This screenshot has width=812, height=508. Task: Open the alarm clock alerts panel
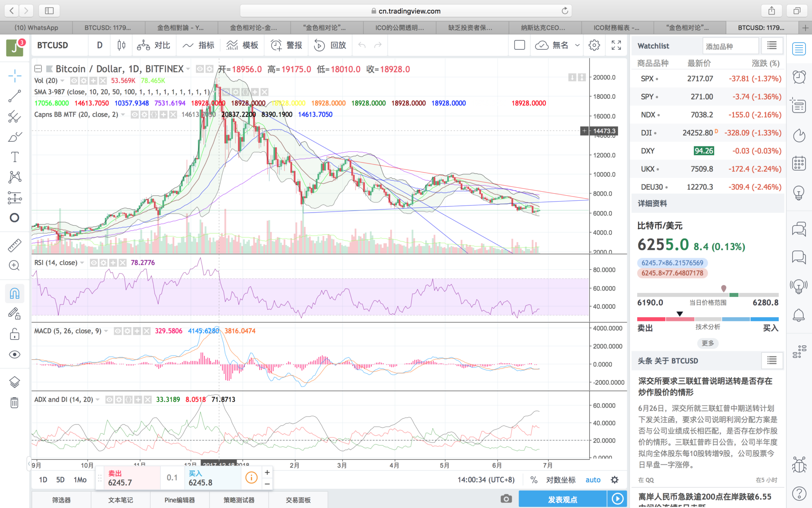click(799, 77)
